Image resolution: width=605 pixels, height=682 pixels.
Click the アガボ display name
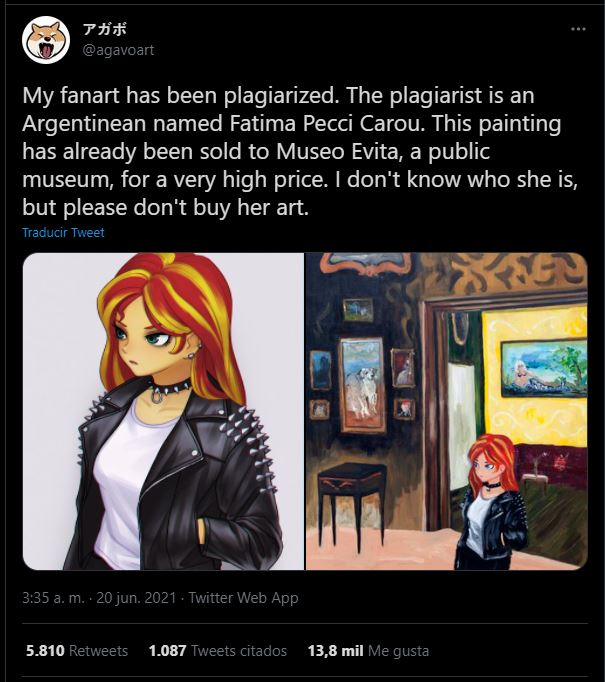click(x=104, y=29)
